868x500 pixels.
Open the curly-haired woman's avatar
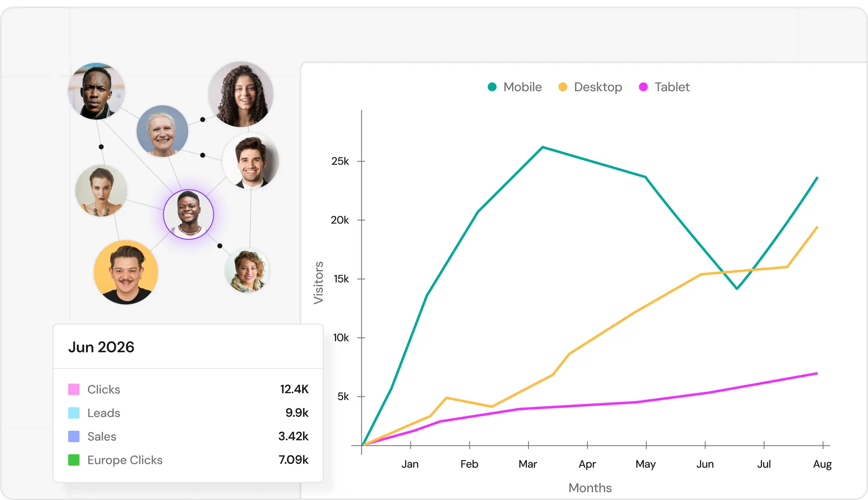pyautogui.click(x=241, y=94)
